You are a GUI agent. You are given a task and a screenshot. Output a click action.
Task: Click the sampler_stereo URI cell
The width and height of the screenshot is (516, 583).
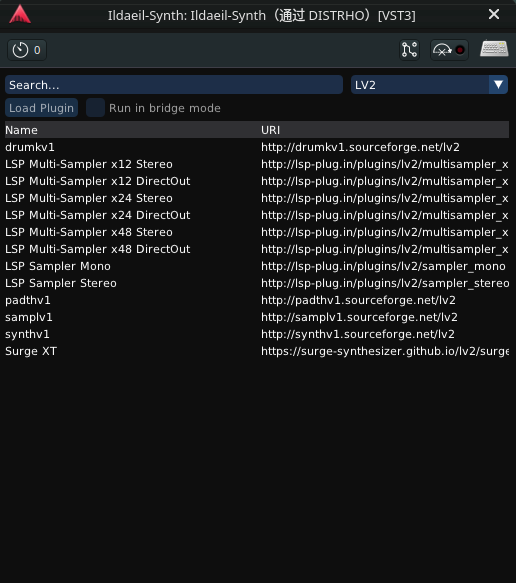pyautogui.click(x=385, y=283)
